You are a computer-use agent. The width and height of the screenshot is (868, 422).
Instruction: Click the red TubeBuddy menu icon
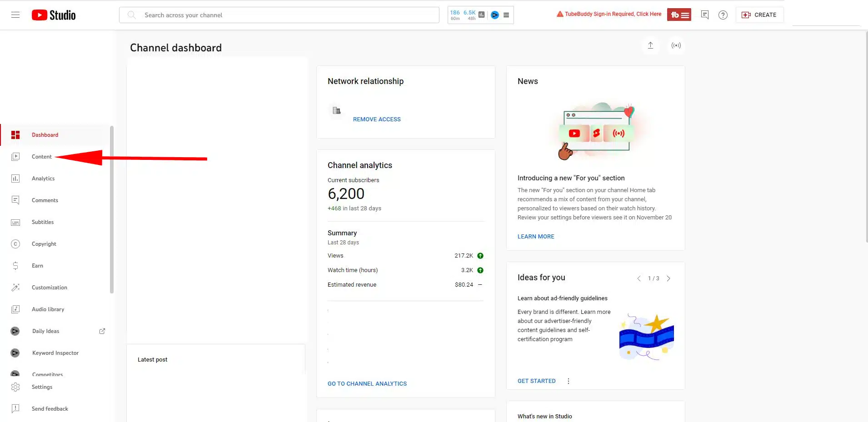coord(679,15)
